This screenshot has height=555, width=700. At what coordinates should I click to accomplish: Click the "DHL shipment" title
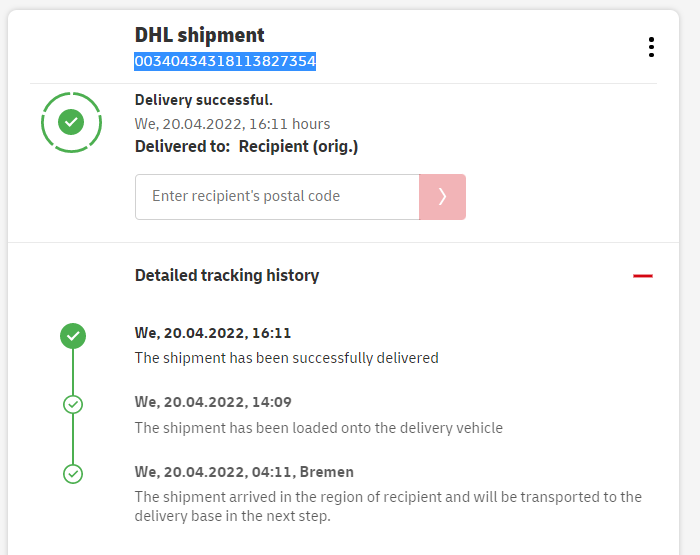(x=200, y=35)
